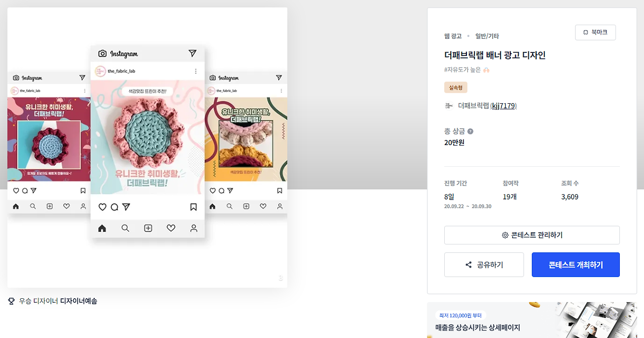Screen dimensions: 644x338
Task: Click the left mockup save bookmark icon
Action: click(83, 191)
